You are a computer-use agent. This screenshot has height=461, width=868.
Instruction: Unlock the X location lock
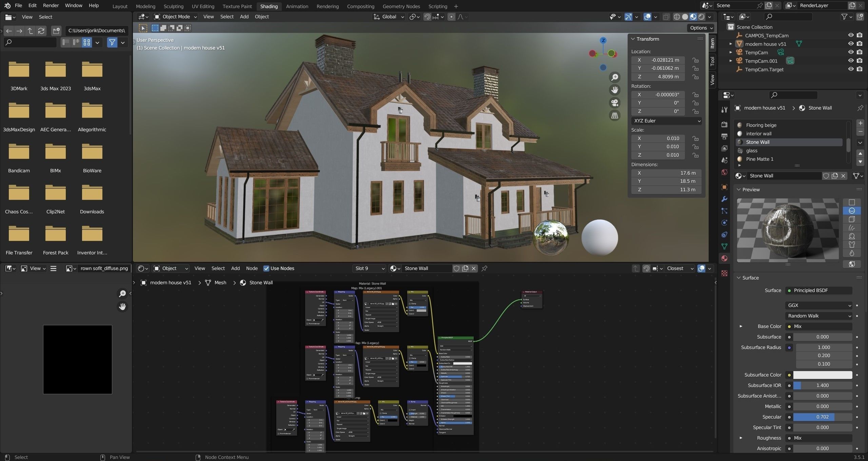[695, 60]
